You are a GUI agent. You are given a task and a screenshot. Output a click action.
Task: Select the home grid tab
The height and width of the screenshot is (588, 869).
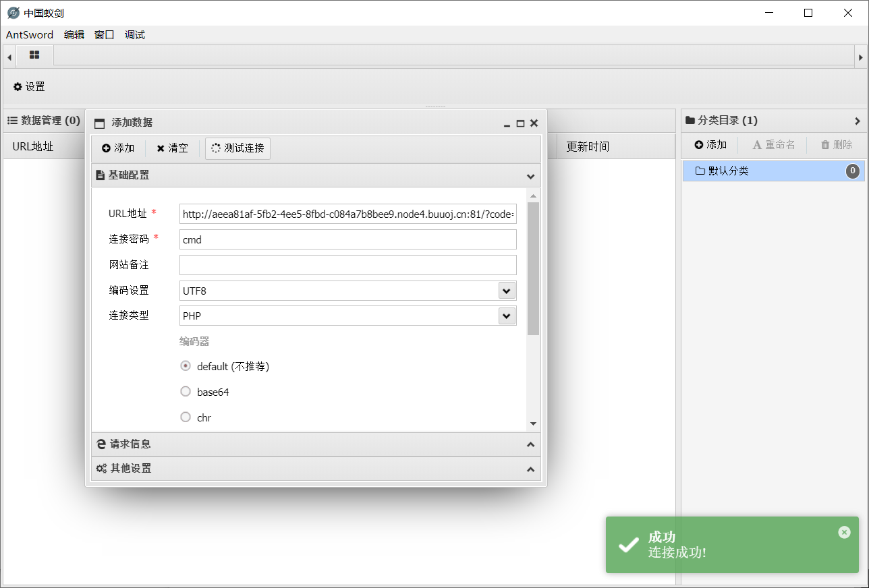pos(34,55)
